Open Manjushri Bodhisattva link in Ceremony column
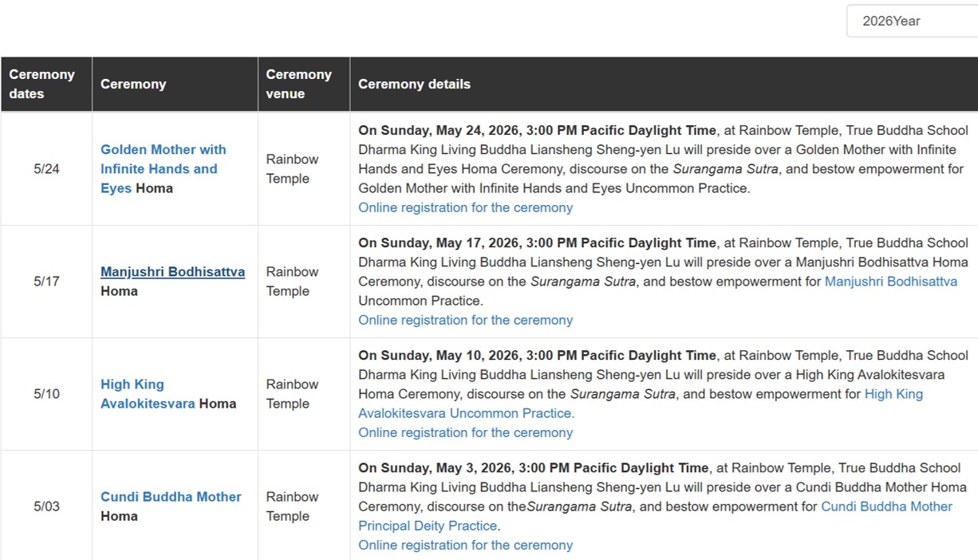The height and width of the screenshot is (560, 978). (x=172, y=272)
